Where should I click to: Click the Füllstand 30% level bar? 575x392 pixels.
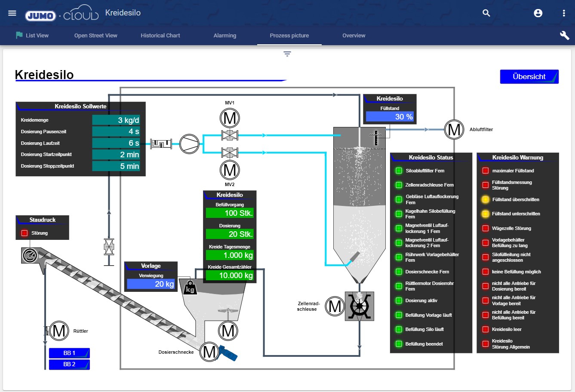pyautogui.click(x=390, y=116)
